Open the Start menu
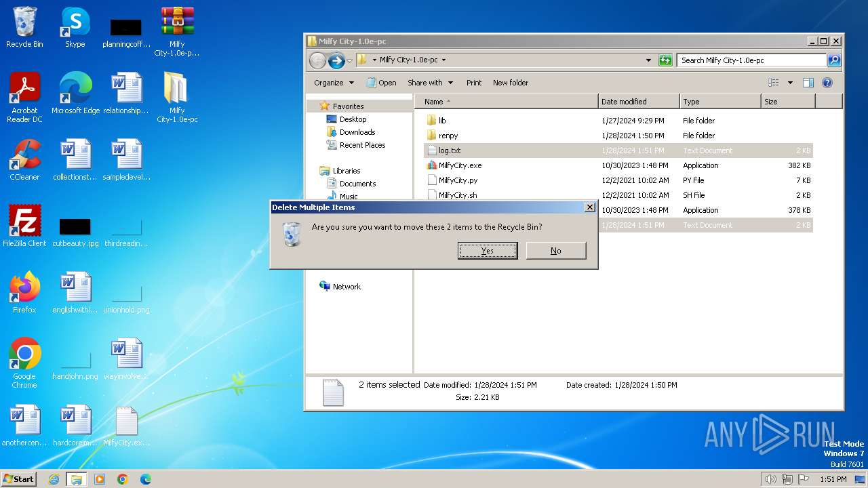Screen dimensions: 868x488 (x=18, y=479)
